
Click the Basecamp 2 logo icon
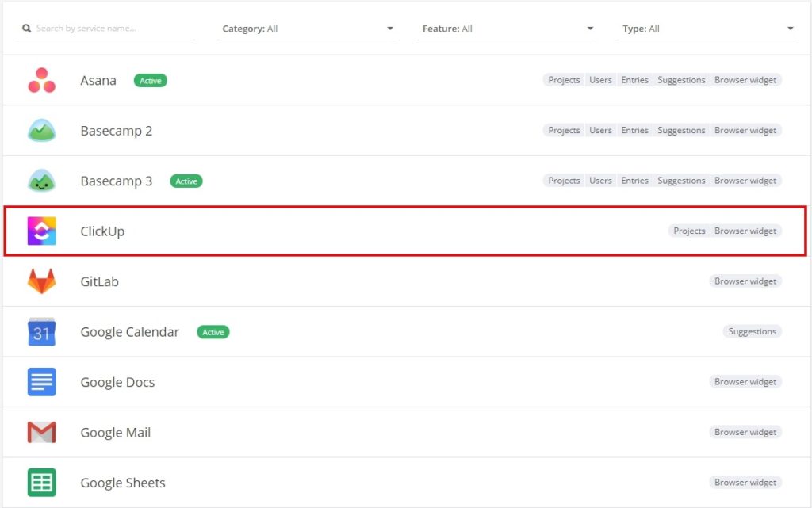click(x=41, y=130)
